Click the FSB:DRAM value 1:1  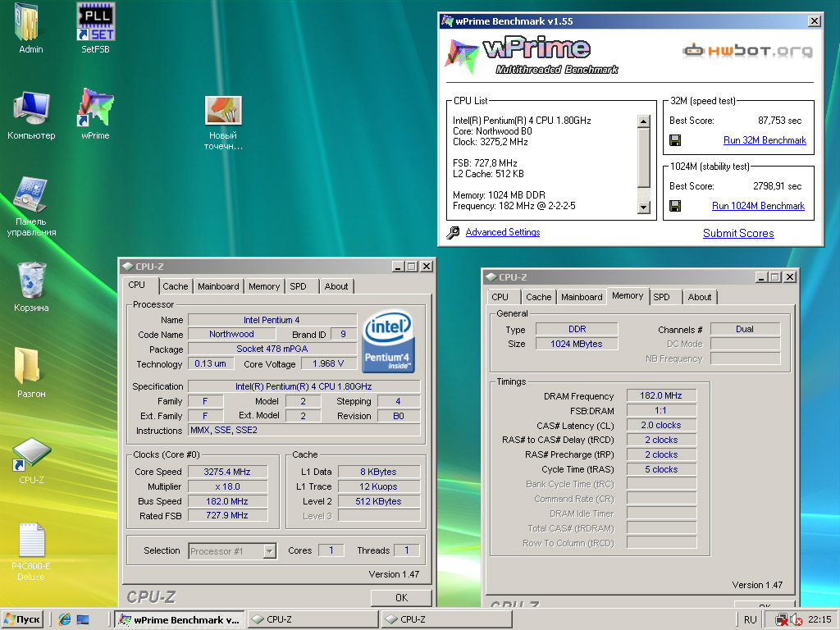point(661,410)
